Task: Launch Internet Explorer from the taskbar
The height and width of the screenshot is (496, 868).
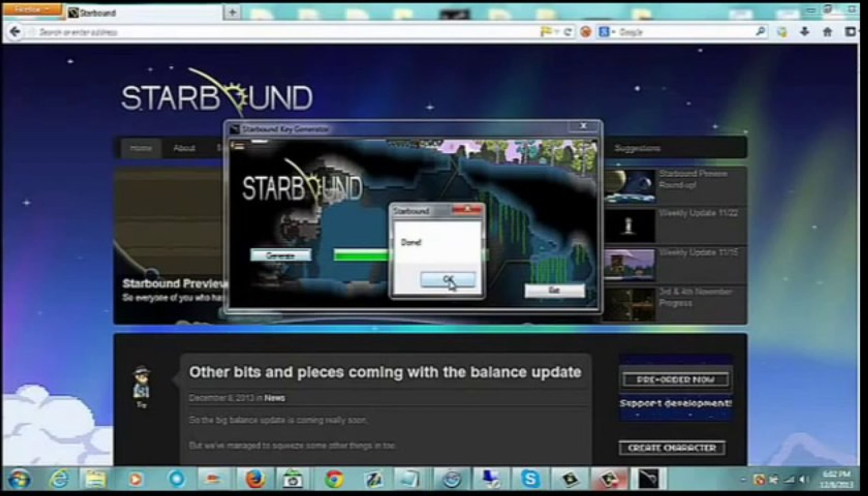Action: point(59,479)
